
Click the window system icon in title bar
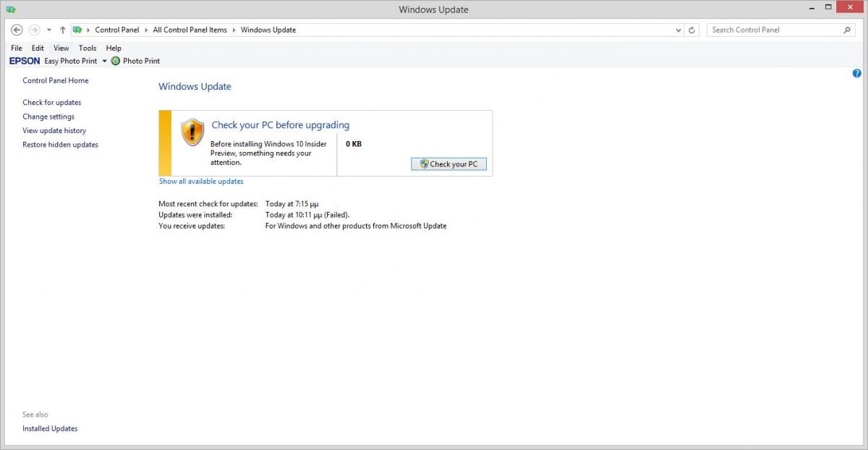coord(10,9)
